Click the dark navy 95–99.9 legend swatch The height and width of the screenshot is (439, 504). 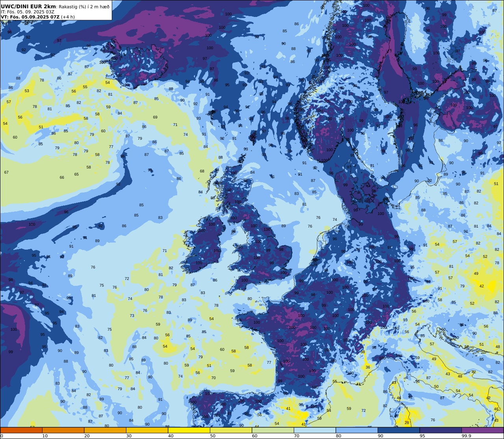click(x=441, y=430)
